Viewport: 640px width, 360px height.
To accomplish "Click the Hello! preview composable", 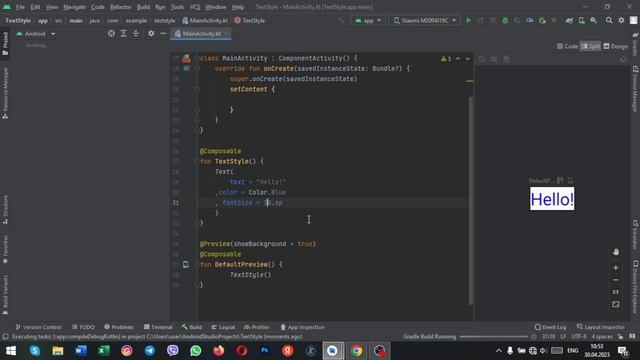I will (552, 199).
